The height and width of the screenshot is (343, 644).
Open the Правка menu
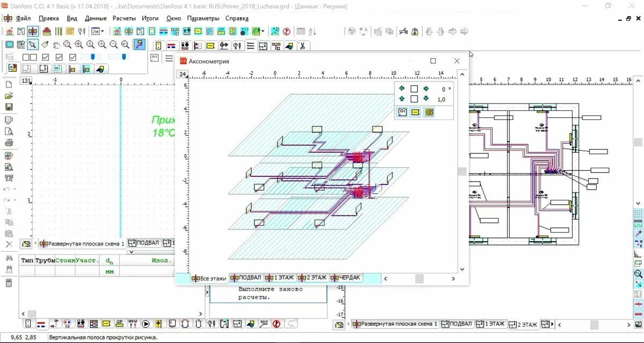(49, 18)
